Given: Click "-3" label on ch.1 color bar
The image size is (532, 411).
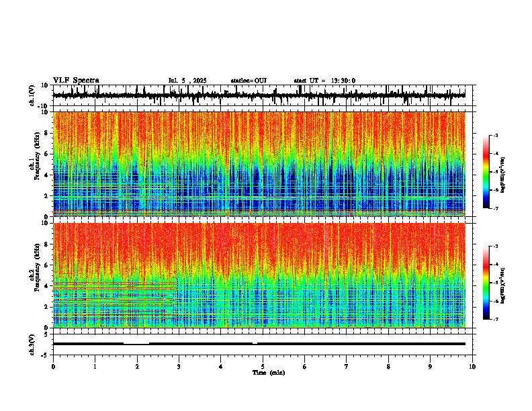Looking at the screenshot, I should pos(496,135).
